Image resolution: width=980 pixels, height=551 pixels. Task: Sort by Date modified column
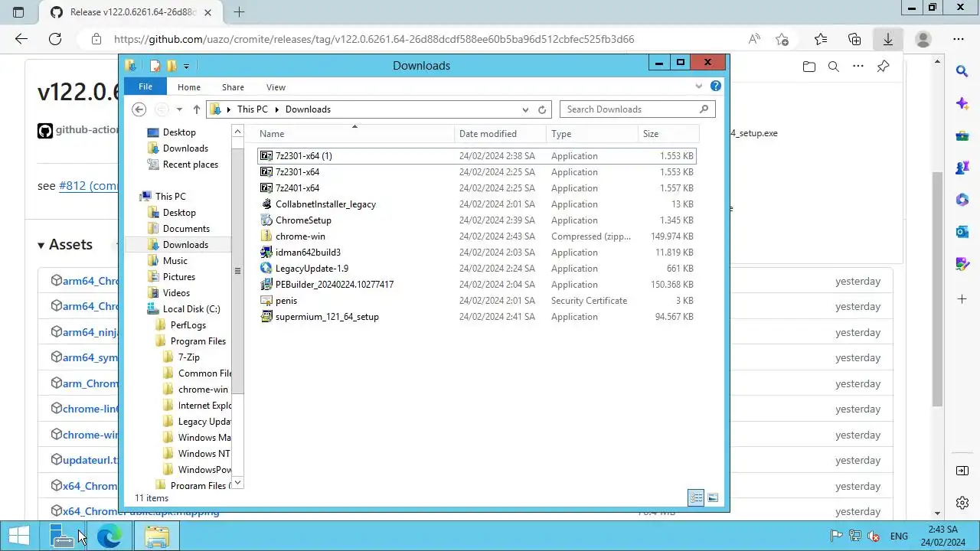click(x=500, y=134)
